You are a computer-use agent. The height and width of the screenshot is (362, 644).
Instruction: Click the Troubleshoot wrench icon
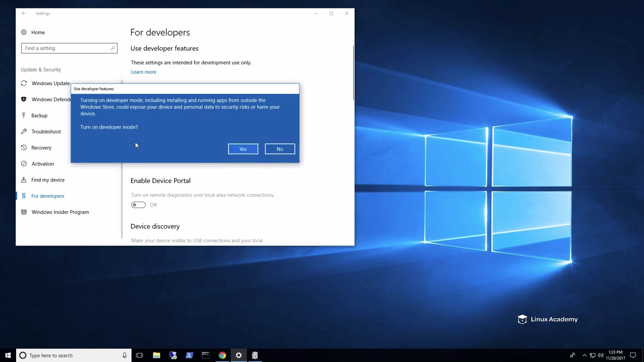[x=24, y=132]
